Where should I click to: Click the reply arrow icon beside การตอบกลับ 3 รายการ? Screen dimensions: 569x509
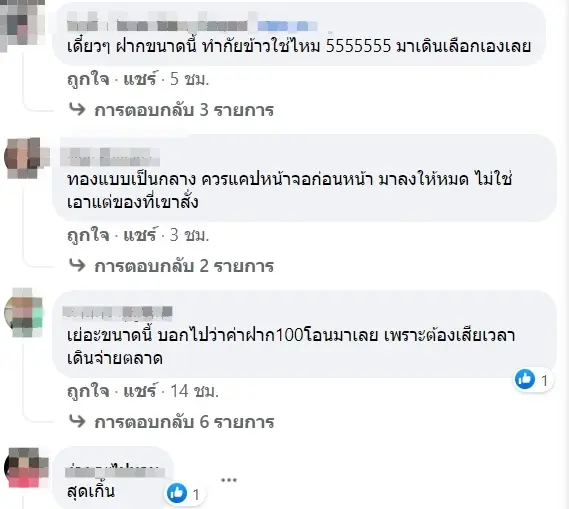(x=77, y=109)
